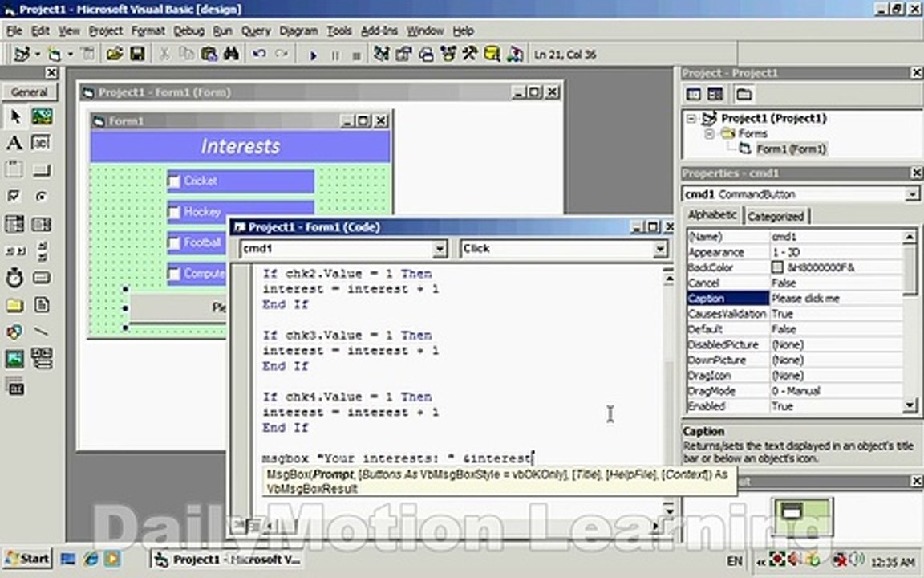This screenshot has width=924, height=578.
Task: Click the Data View Window toolbar icon
Action: coord(492,55)
